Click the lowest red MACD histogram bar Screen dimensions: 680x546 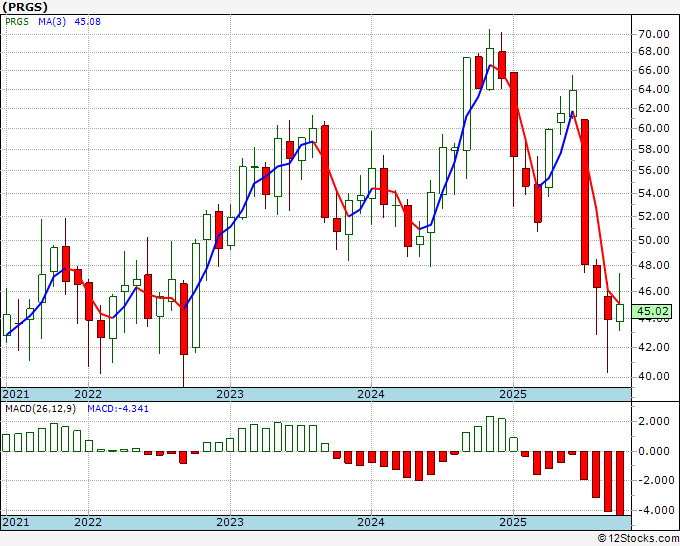tap(620, 483)
